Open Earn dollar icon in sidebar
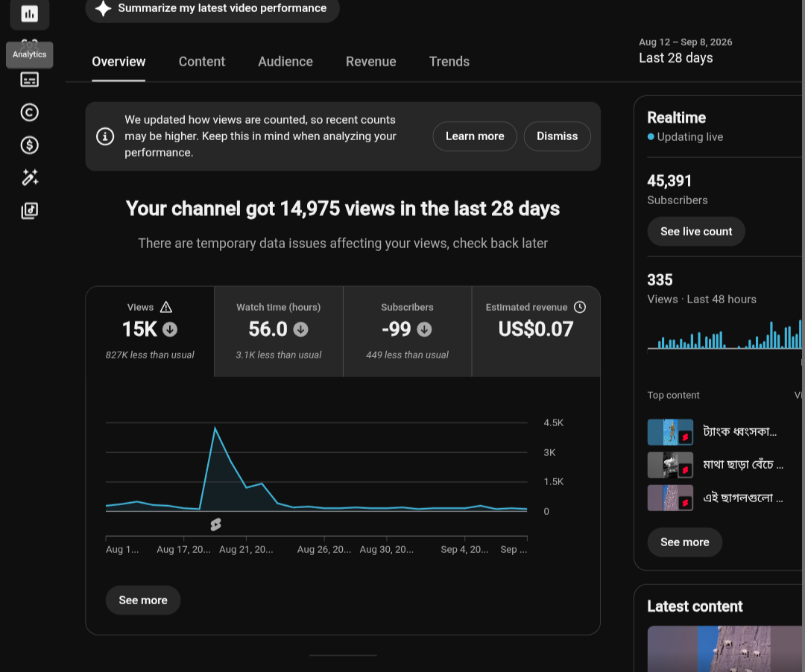Screen dimensions: 805x672 coord(29,145)
